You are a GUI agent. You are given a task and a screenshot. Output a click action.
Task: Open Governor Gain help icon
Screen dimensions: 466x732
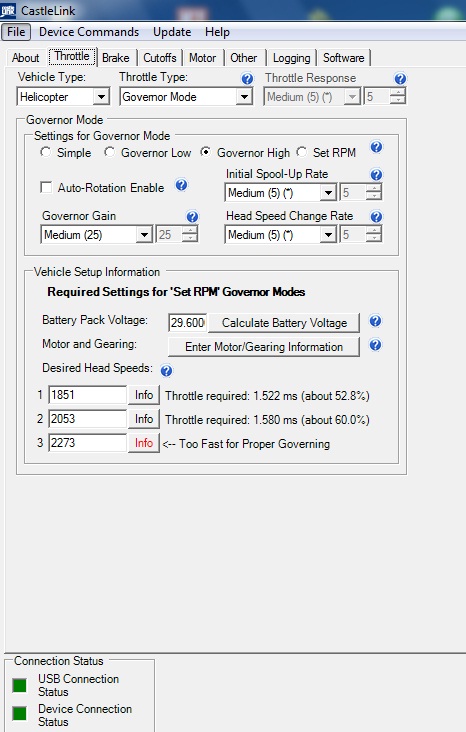pos(192,217)
